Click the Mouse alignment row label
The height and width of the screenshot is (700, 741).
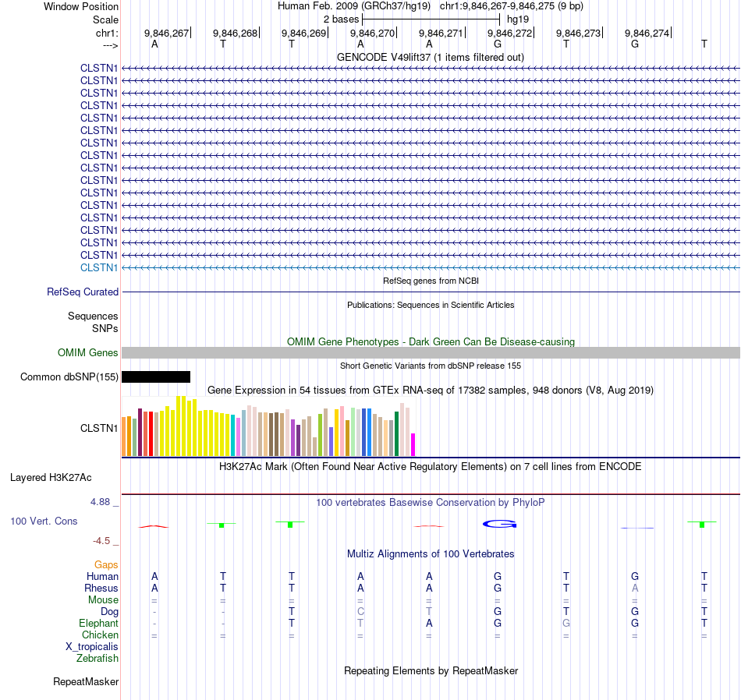(x=103, y=600)
